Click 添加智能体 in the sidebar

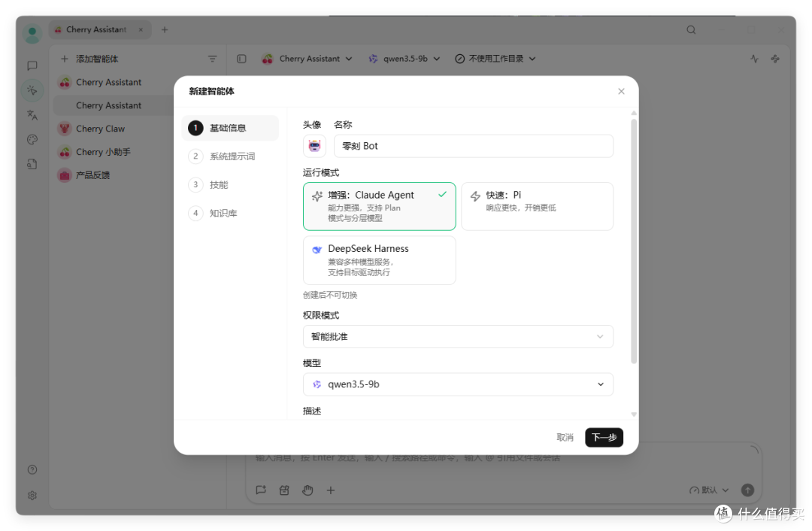pyautogui.click(x=89, y=59)
